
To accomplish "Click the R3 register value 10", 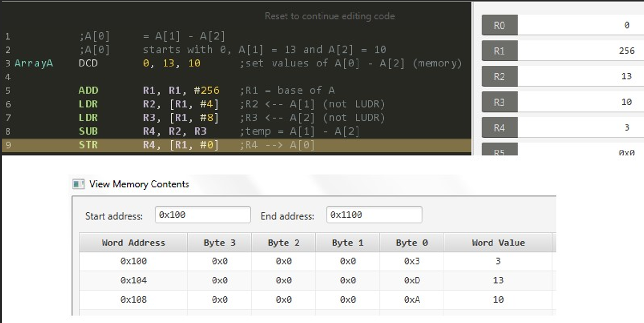I will pos(626,102).
